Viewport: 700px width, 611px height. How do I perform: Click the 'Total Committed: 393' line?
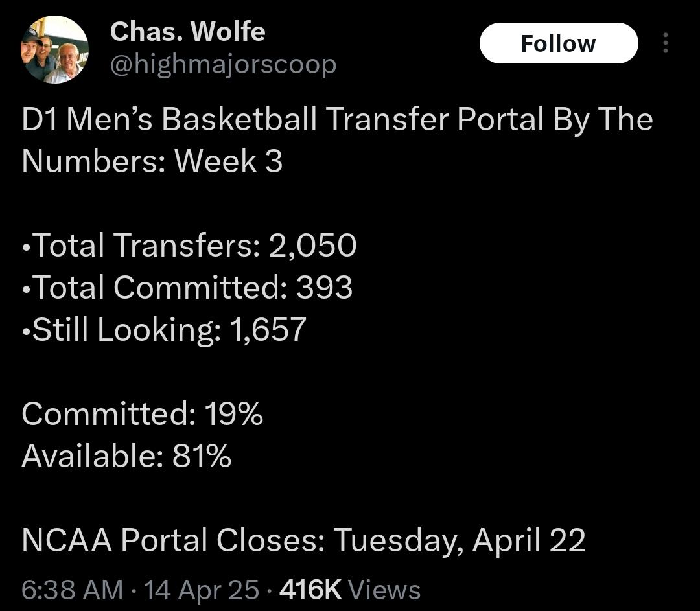[x=188, y=287]
